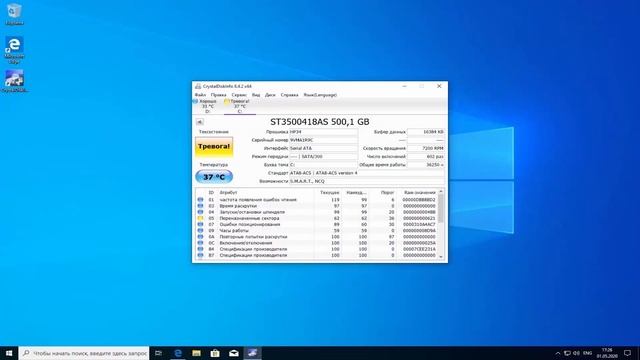
Task: Open the Файл menu in CrystalDiskInfo
Action: (x=200, y=95)
